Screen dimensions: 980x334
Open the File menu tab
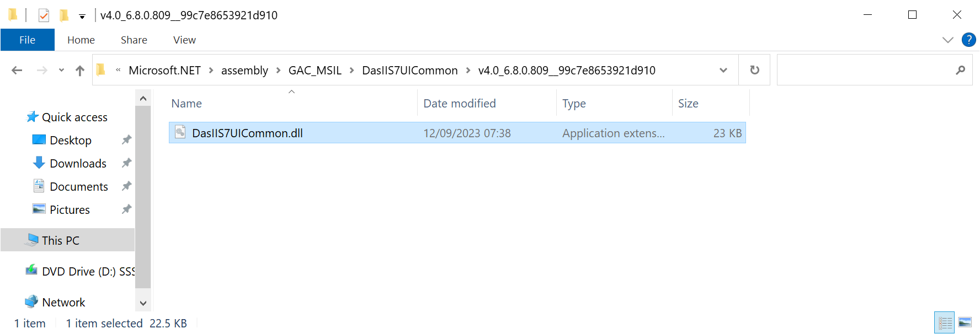(x=28, y=40)
